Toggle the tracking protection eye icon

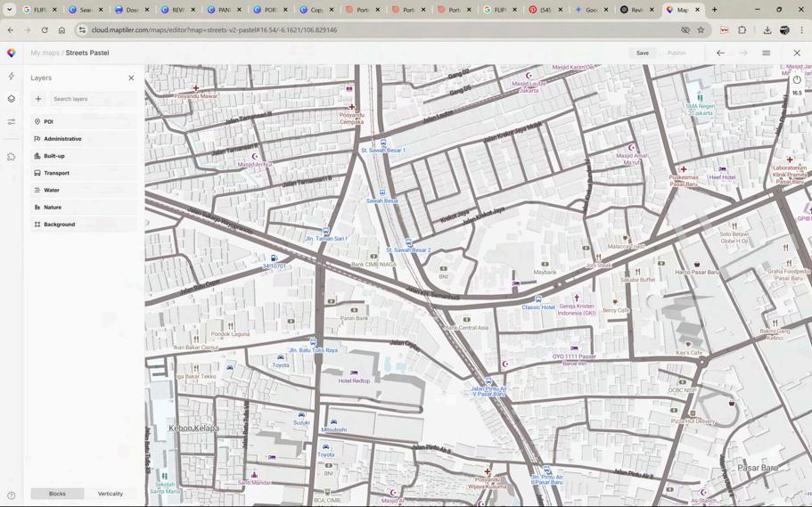pyautogui.click(x=685, y=30)
